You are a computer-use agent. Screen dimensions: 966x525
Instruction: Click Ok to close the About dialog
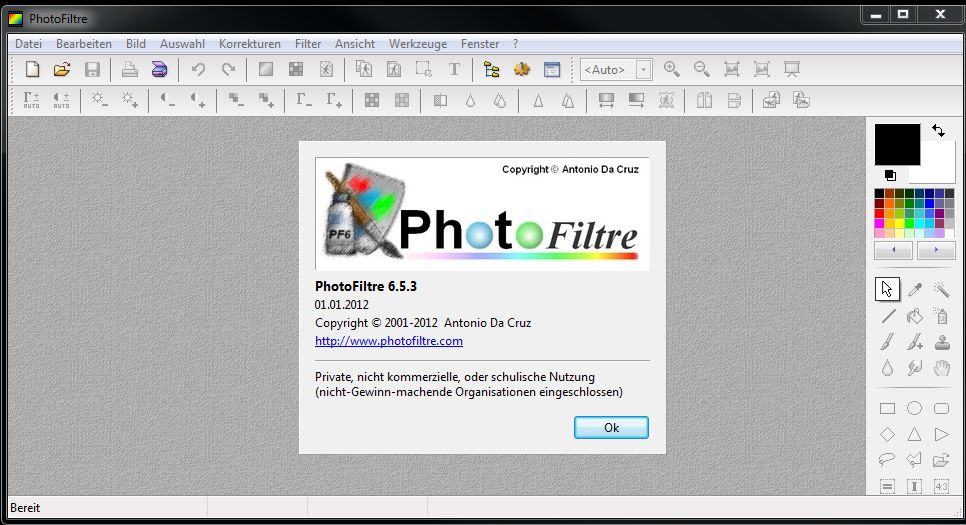(611, 428)
